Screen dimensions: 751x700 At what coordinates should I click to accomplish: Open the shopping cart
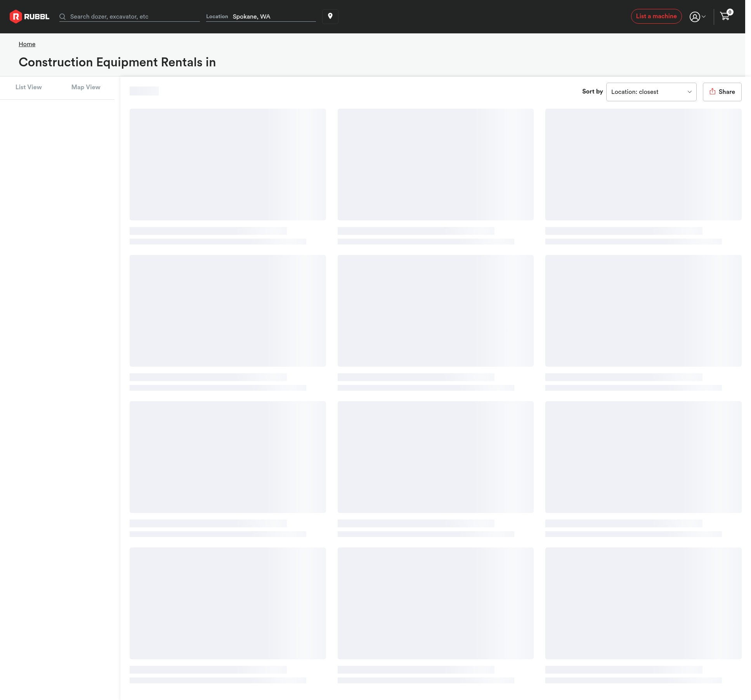726,16
